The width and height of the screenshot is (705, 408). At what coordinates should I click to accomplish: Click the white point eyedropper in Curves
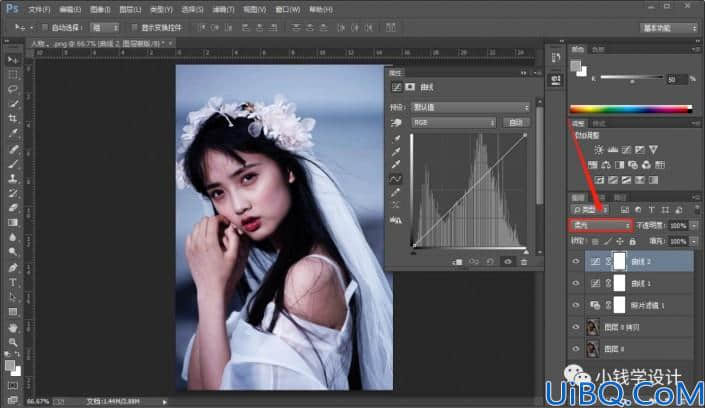(x=396, y=165)
